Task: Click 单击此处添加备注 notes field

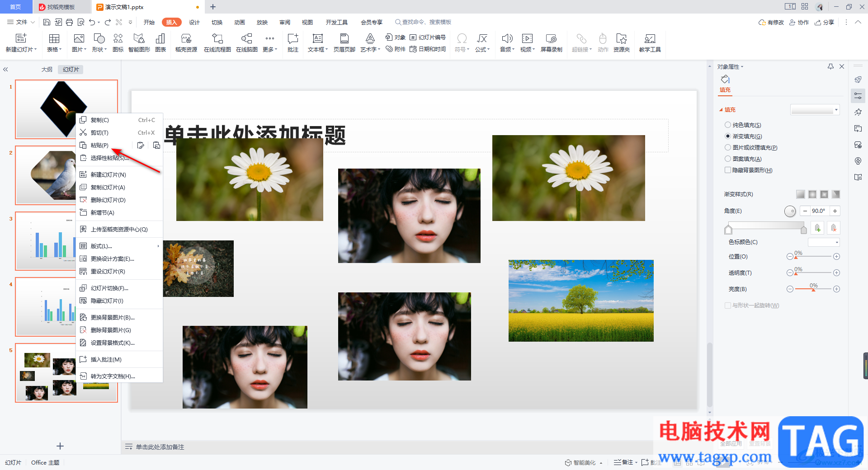Action: click(160, 447)
